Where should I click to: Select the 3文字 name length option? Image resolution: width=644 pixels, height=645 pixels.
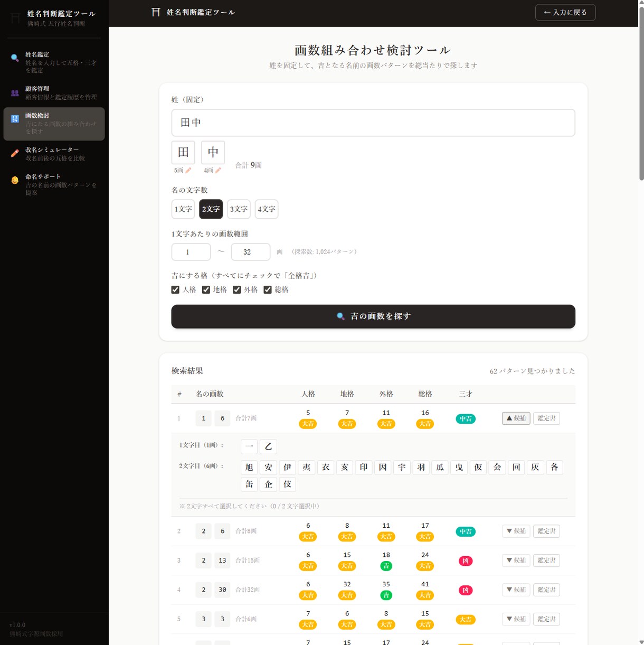(239, 209)
